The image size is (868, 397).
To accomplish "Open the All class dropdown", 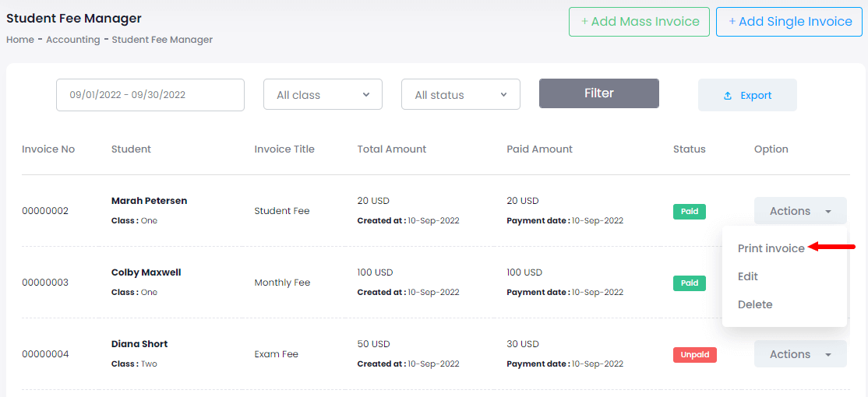I will click(x=323, y=95).
